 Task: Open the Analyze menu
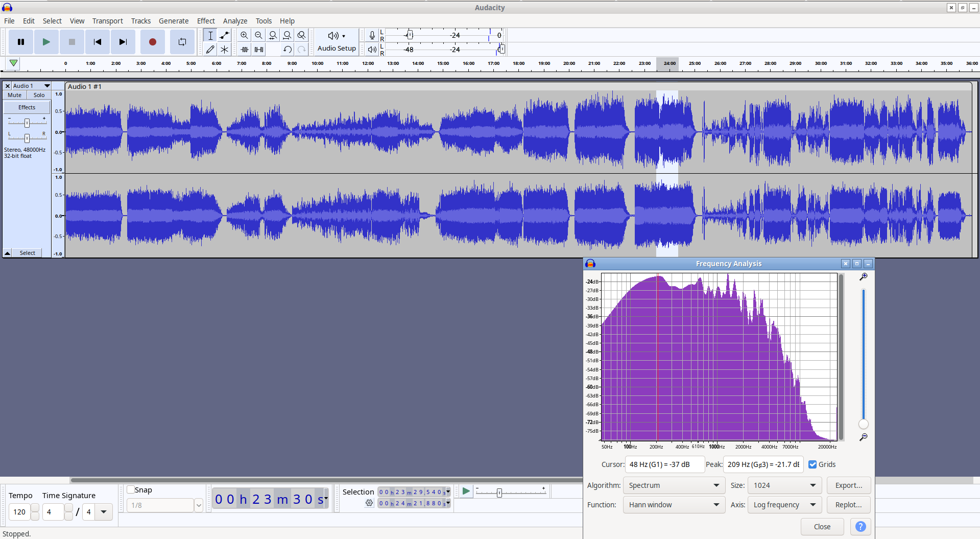pyautogui.click(x=235, y=21)
